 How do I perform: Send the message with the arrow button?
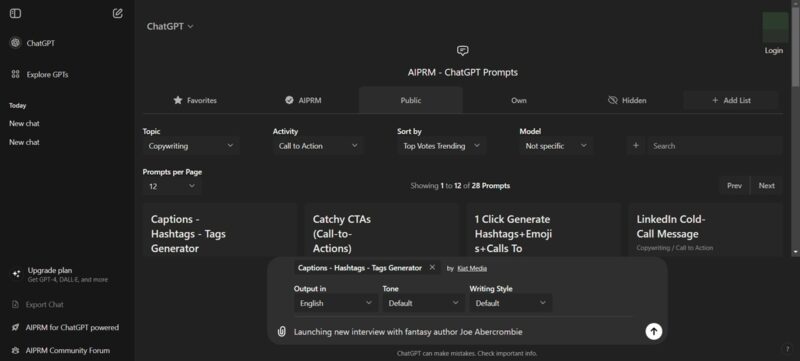[654, 331]
